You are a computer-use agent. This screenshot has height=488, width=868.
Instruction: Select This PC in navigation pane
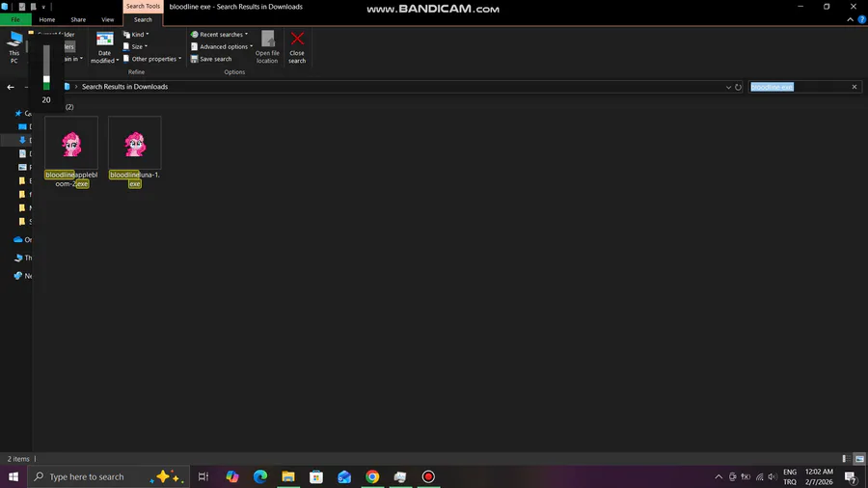pyautogui.click(x=23, y=258)
